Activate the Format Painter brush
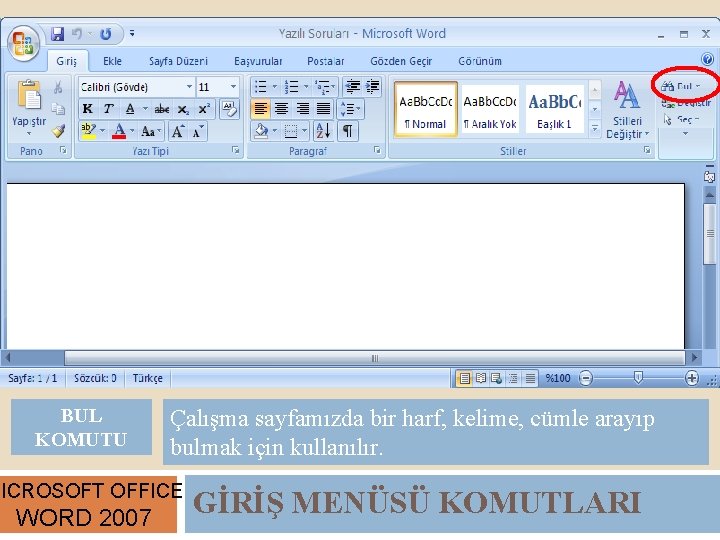The image size is (720, 540). (58, 131)
